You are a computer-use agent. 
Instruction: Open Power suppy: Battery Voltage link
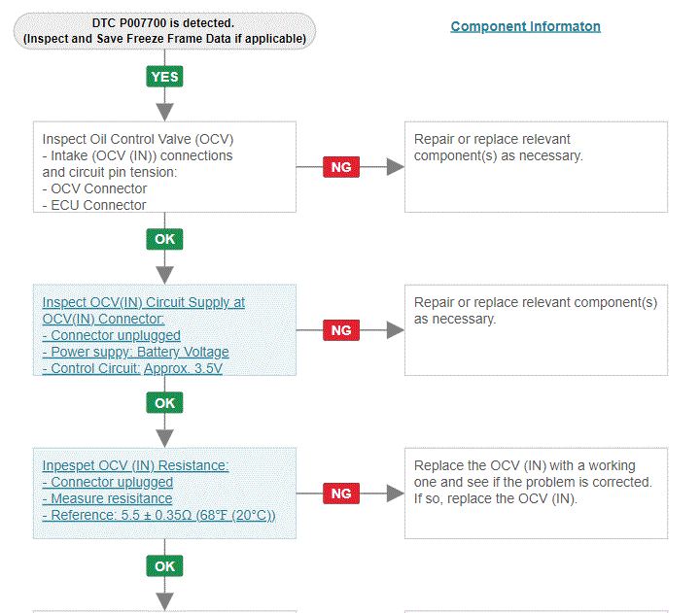click(135, 352)
